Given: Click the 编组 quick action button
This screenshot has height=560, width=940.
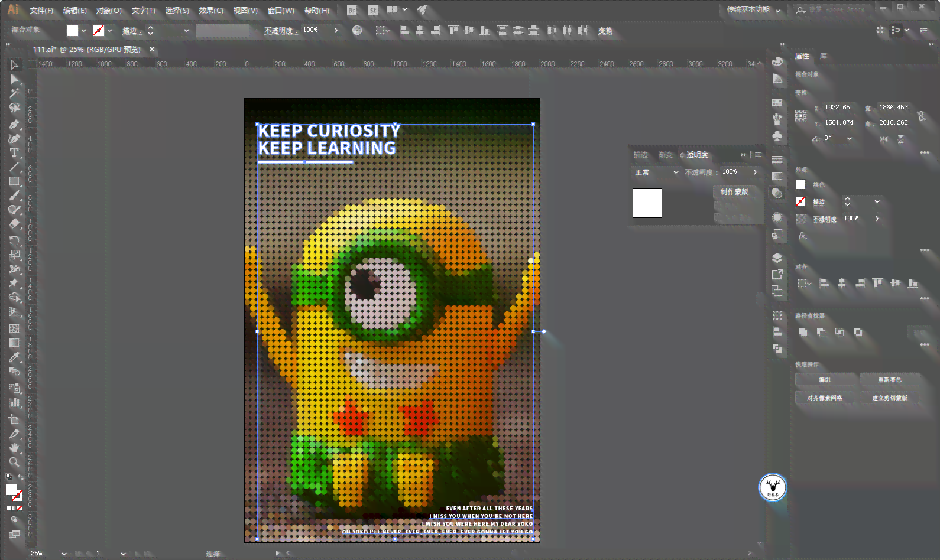Looking at the screenshot, I should coord(825,380).
